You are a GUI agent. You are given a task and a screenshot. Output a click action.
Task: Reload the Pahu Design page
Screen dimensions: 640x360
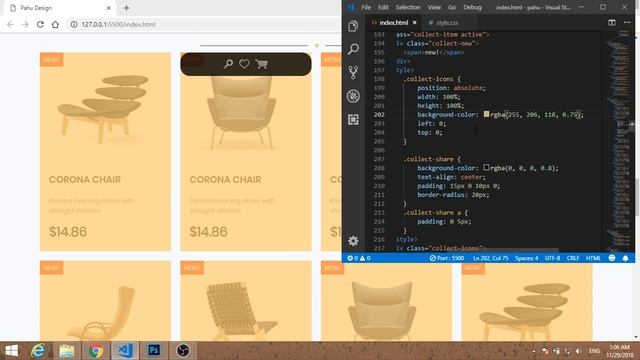[40, 24]
